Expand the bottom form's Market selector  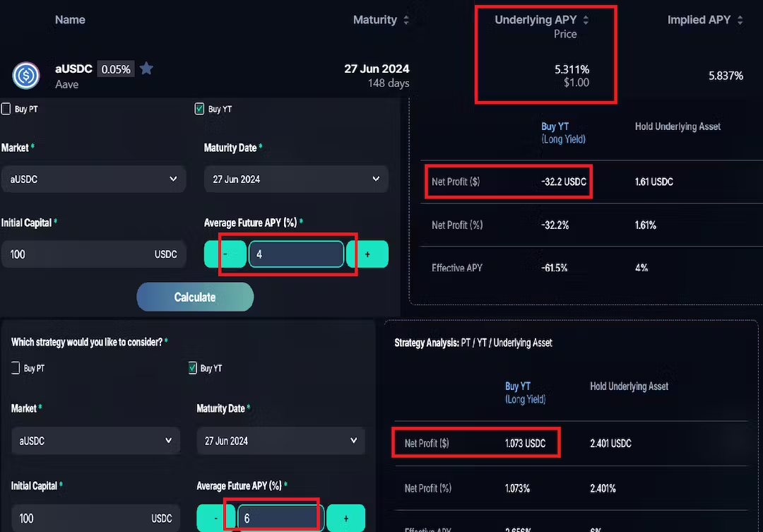tap(95, 440)
